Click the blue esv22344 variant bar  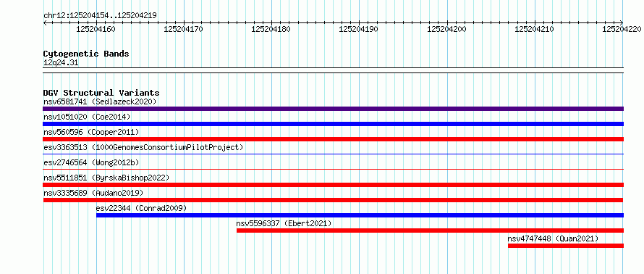click(x=360, y=215)
